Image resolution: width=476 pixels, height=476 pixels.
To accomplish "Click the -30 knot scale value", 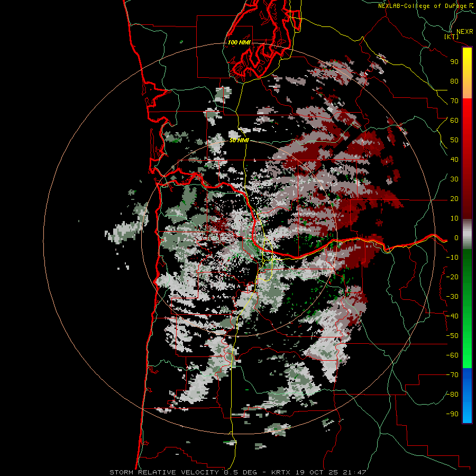I will pyautogui.click(x=452, y=297).
